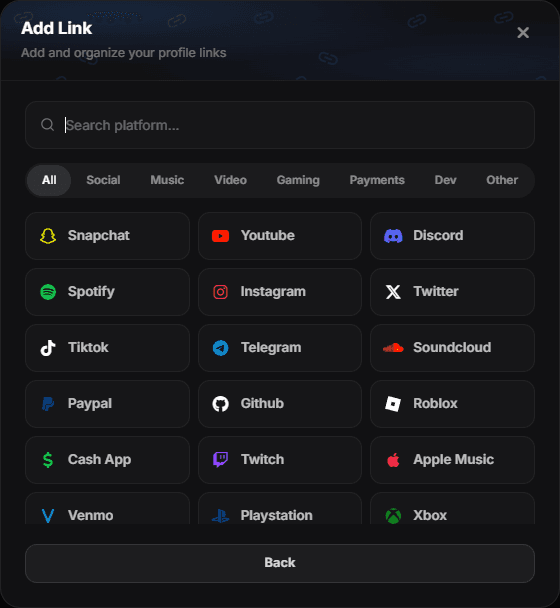Select the Soundcloud cloud icon
Viewport: 560px width, 608px height.
pos(393,348)
